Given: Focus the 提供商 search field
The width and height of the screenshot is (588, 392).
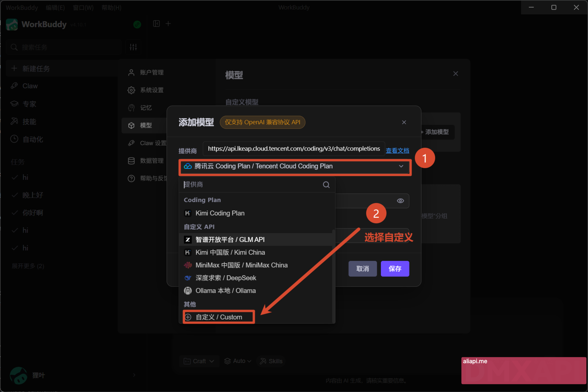Looking at the screenshot, I should coord(257,185).
